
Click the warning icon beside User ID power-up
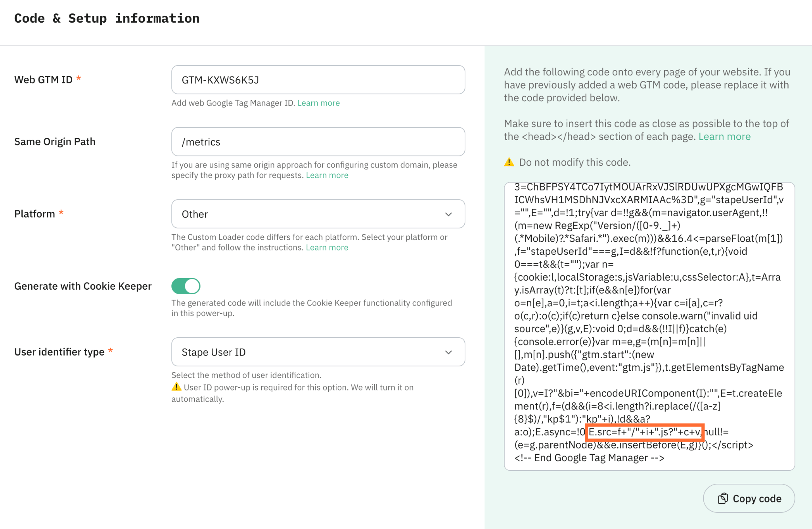[176, 387]
